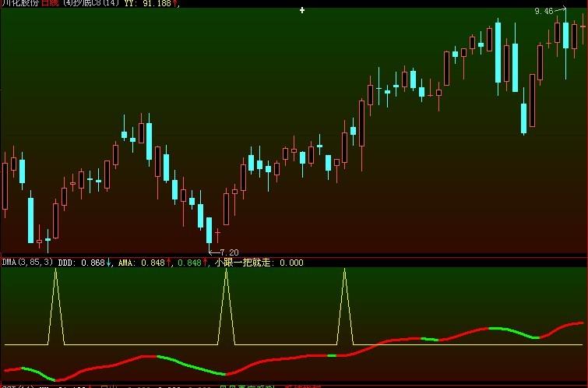Screen dimensions: 588x388
Task: Click the YY: 91.188 indicator value
Action: click(x=146, y=4)
